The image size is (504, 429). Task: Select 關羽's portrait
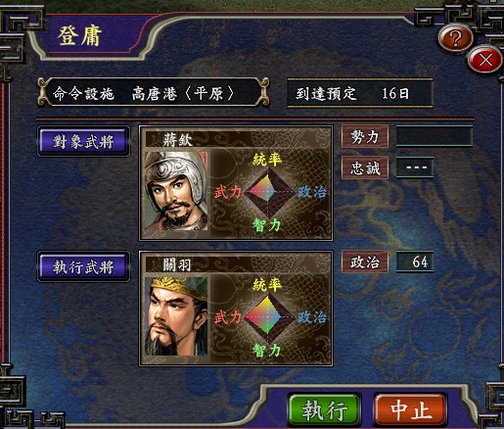coord(176,316)
